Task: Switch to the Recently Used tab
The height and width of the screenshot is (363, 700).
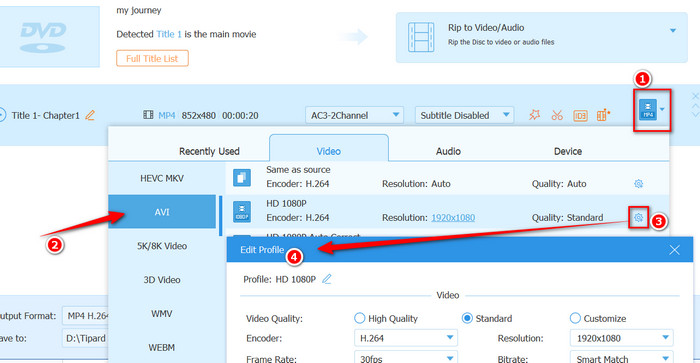Action: [x=209, y=151]
